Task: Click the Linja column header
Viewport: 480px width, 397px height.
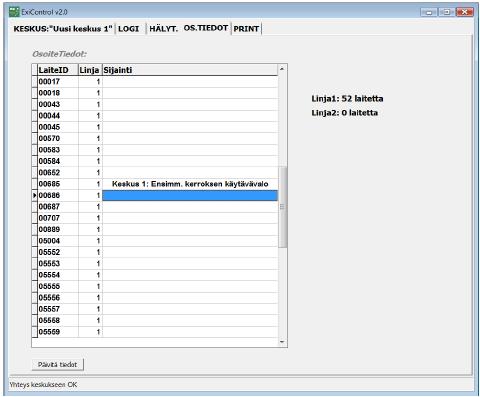Action: pyautogui.click(x=90, y=70)
